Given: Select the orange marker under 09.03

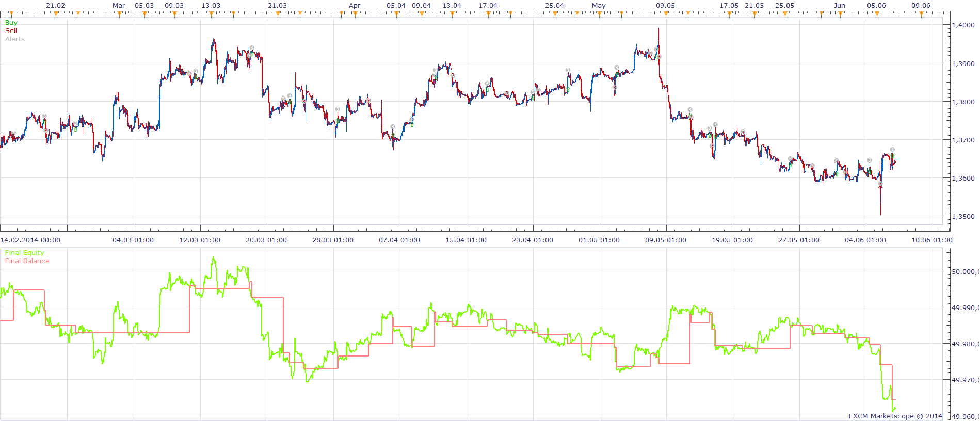Looking at the screenshot, I should [174, 14].
